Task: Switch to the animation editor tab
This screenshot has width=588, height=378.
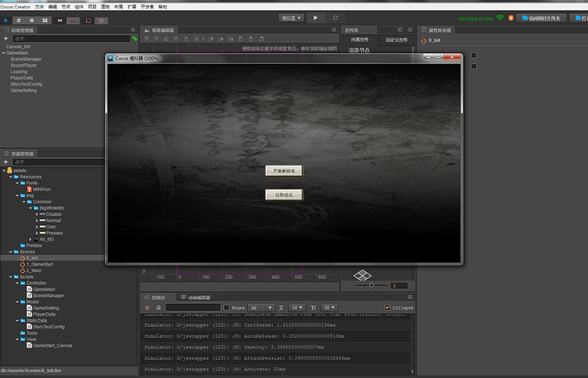Action: [x=195, y=297]
